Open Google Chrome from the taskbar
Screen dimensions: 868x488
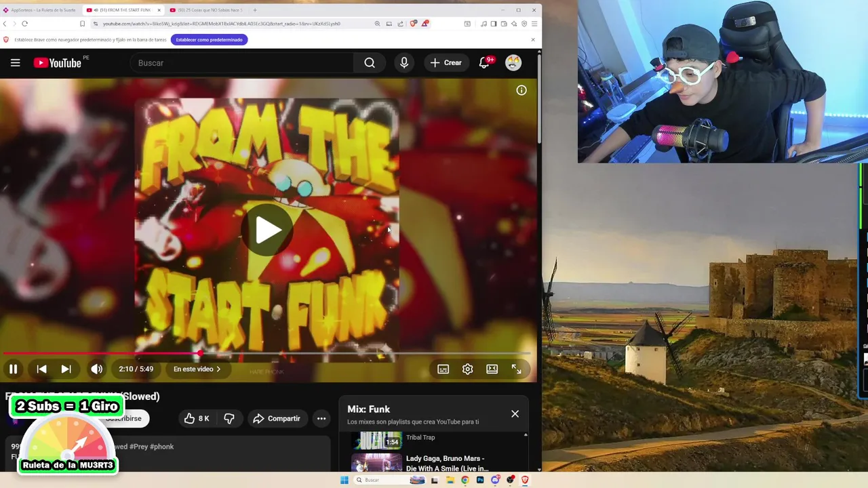pos(465,480)
